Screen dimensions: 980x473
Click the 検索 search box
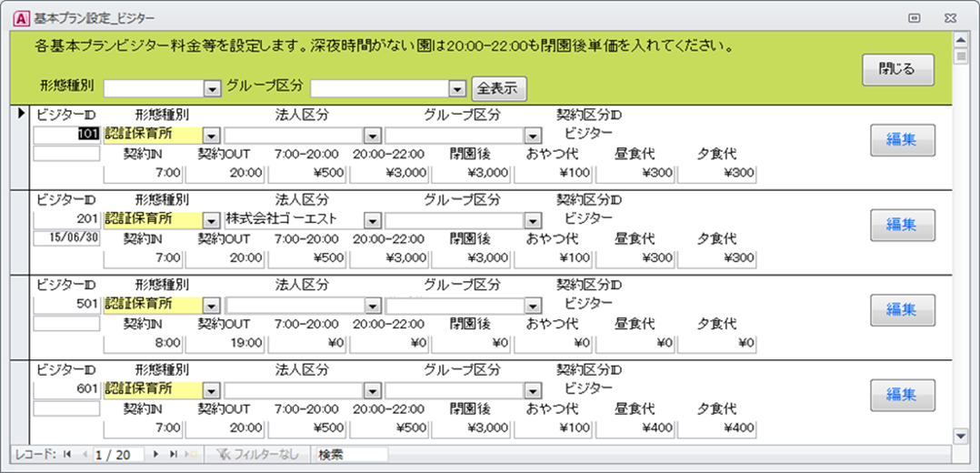(351, 454)
